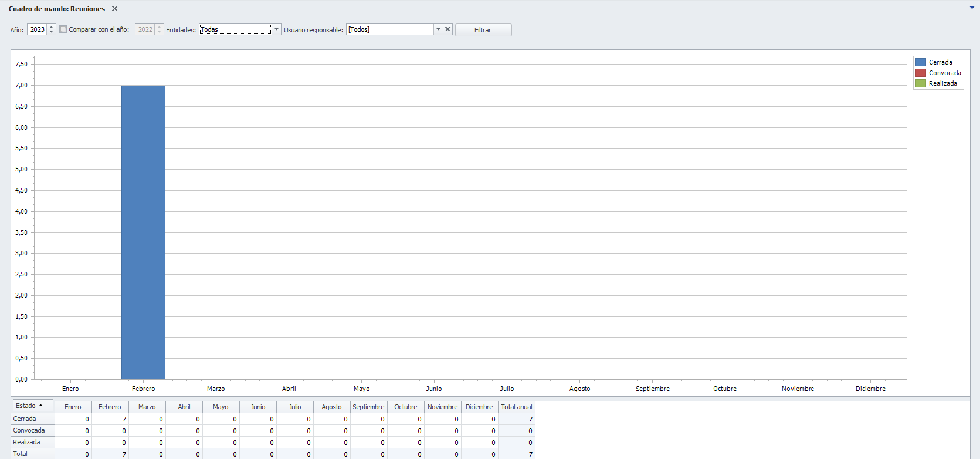This screenshot has height=459, width=980.
Task: Toggle the red Convocada legend marker
Action: click(921, 73)
